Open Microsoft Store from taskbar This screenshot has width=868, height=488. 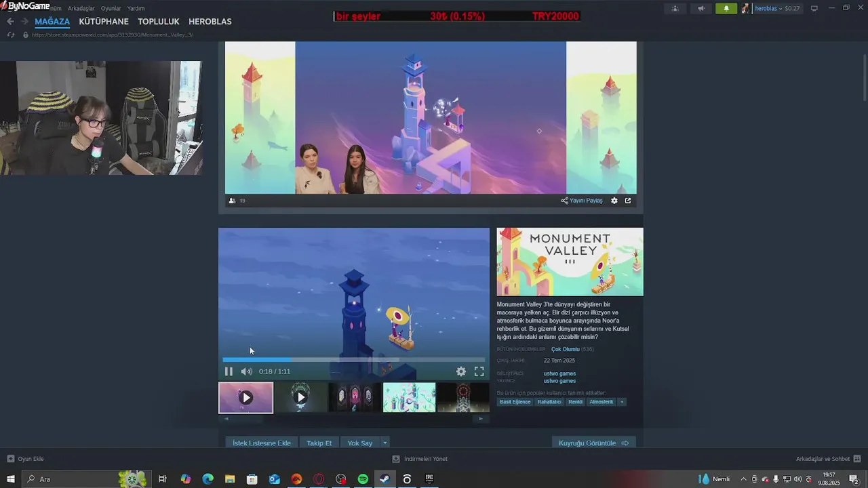pos(252,479)
